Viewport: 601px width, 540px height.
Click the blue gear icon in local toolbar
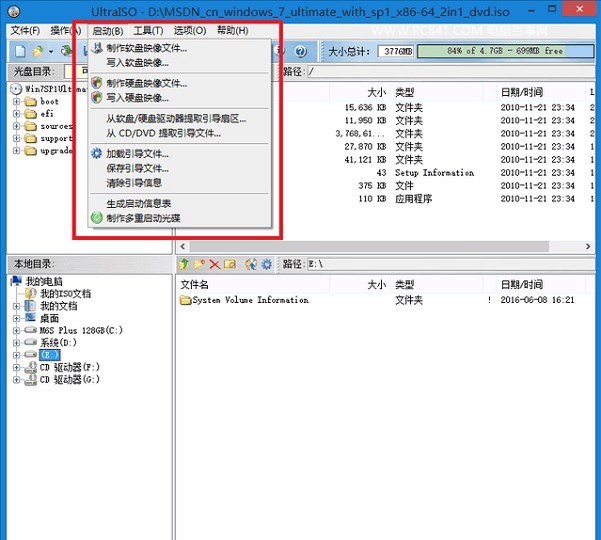266,264
